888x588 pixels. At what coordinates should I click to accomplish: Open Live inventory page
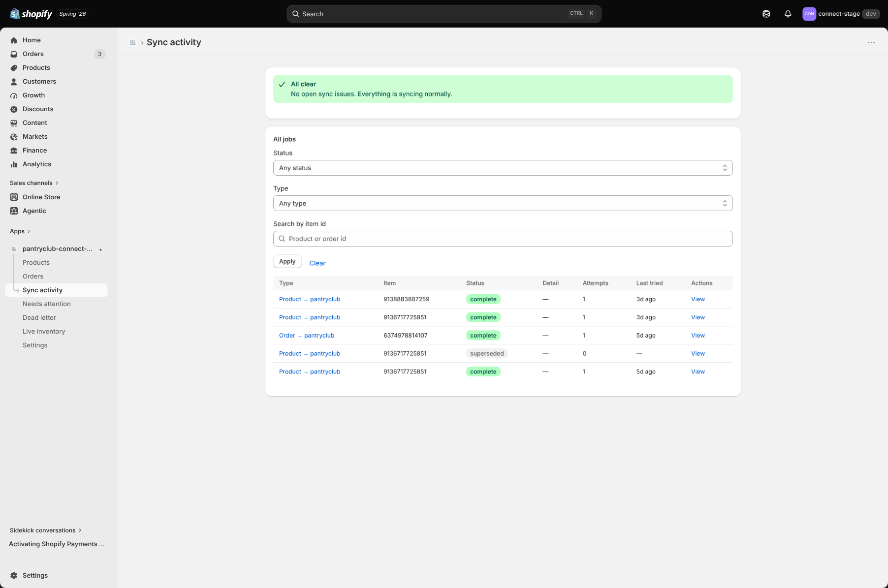tap(44, 332)
